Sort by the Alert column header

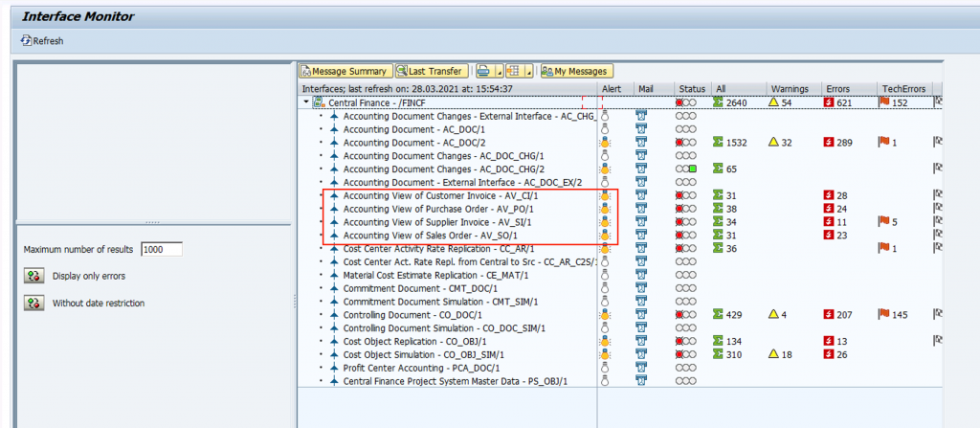pos(615,89)
